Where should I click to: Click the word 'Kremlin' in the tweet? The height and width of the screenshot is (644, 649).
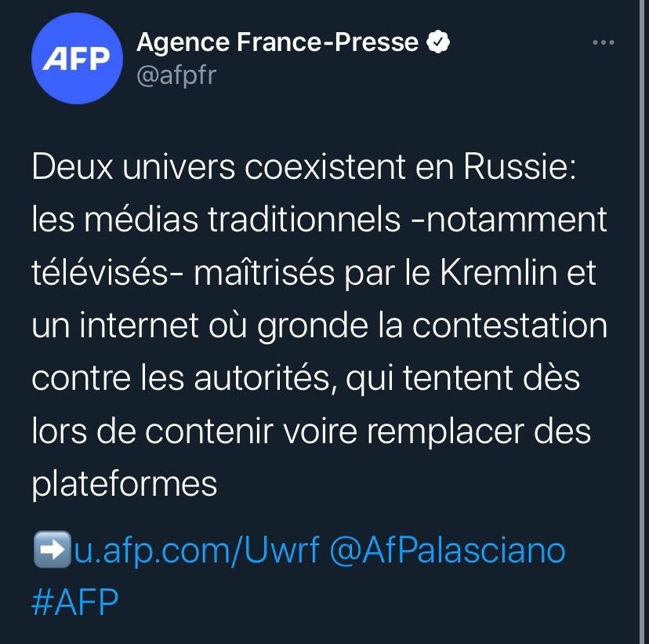point(499,273)
